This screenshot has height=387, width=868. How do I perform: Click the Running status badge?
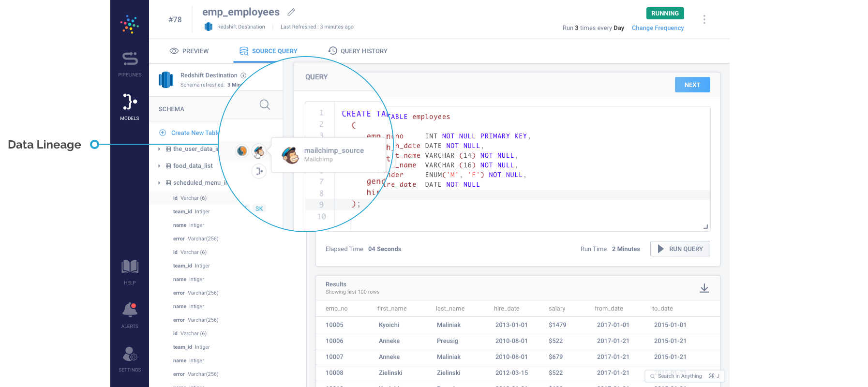coord(665,14)
